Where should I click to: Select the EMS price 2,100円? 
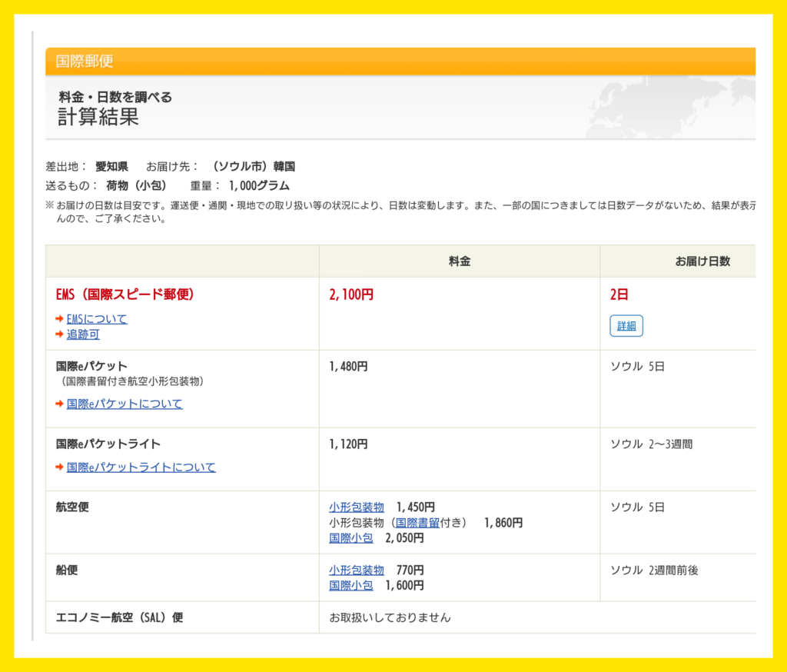tap(351, 294)
